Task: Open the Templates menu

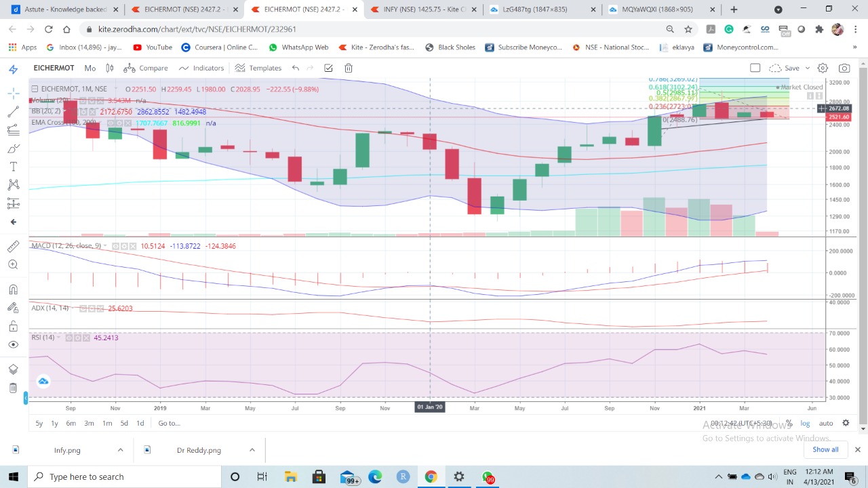Action: coord(258,68)
